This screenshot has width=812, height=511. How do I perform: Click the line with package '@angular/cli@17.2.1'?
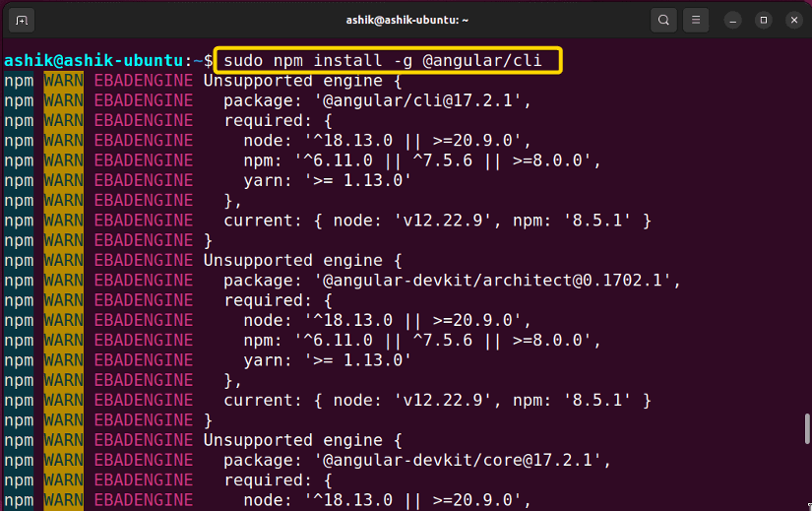point(378,100)
